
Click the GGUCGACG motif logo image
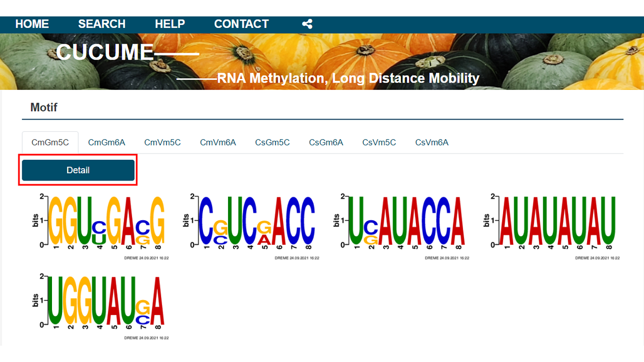pyautogui.click(x=100, y=226)
